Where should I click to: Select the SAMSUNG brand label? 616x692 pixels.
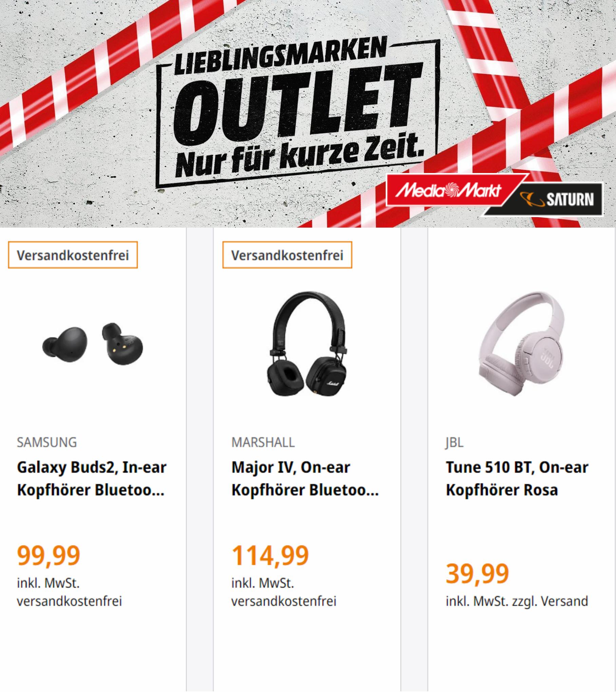tap(47, 442)
